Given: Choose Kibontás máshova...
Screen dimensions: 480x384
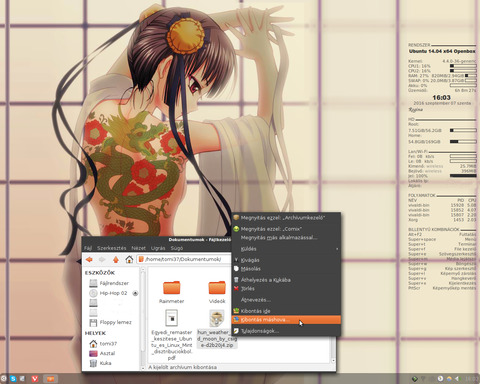Looking at the screenshot, I should (x=286, y=320).
